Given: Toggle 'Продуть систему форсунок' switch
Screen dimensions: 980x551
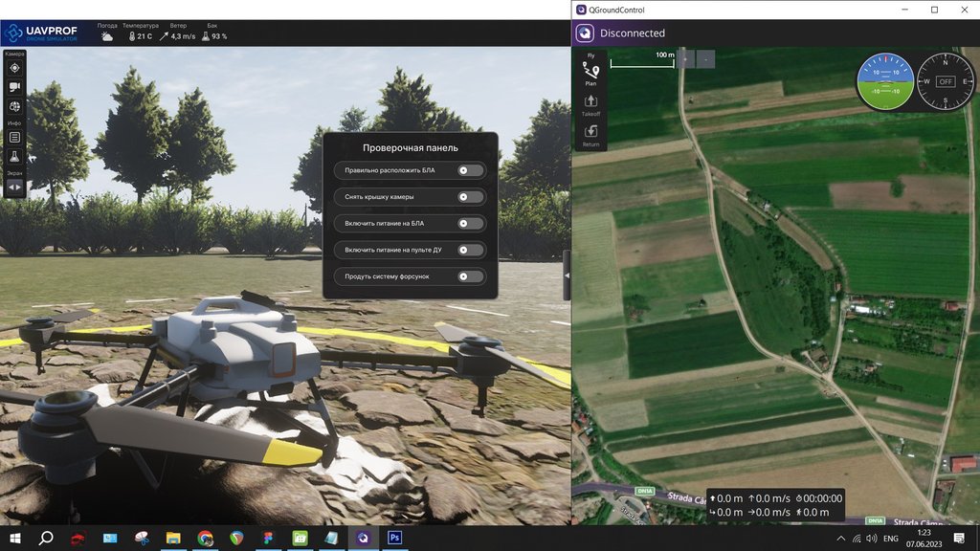Looking at the screenshot, I should point(471,276).
